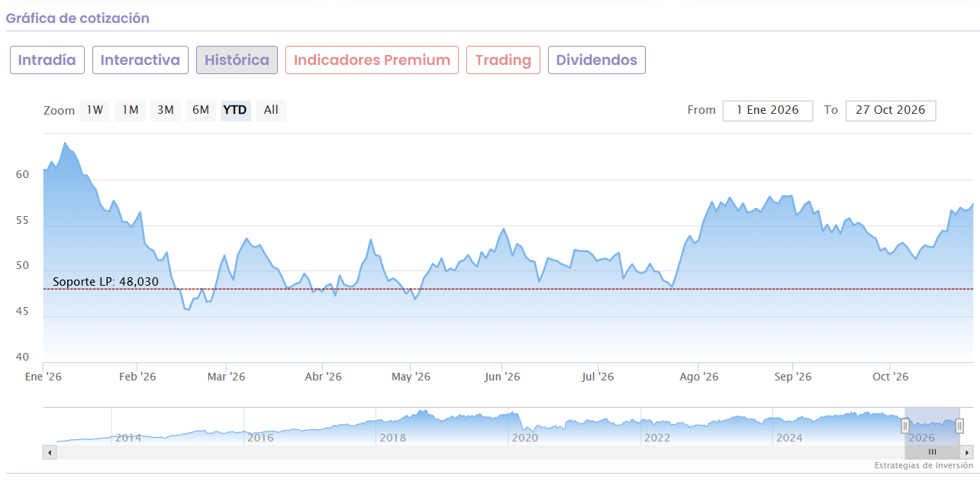Click the navigator scrollbar thumb

pos(932,452)
